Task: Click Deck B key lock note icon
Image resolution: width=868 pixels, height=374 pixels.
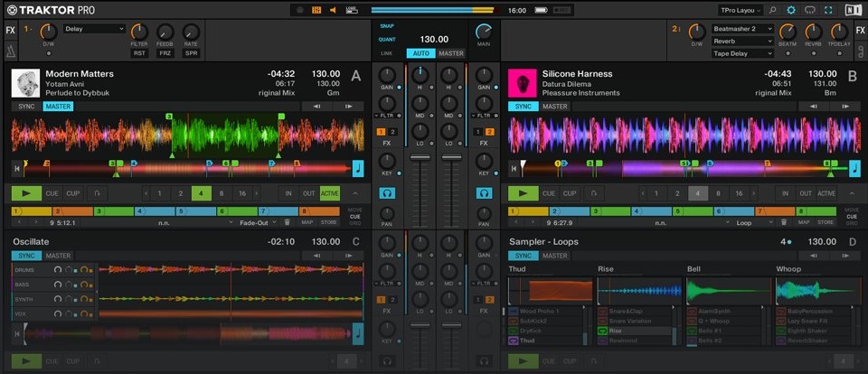Action: 855,168
